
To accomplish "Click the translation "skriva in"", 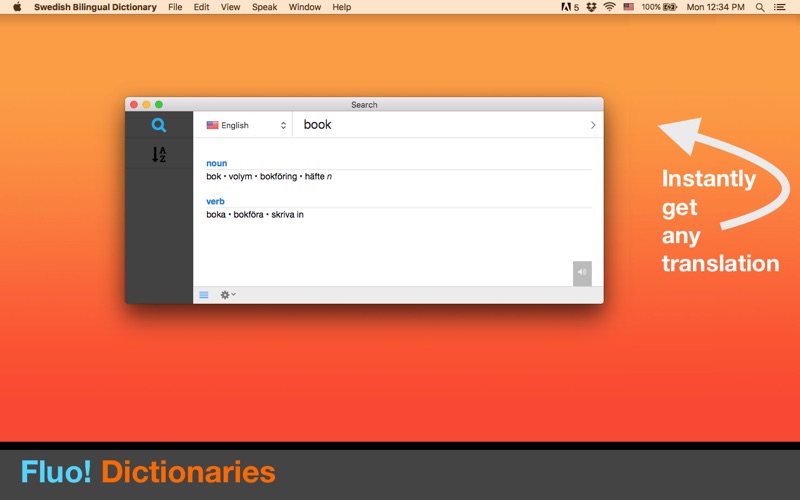I will click(287, 215).
